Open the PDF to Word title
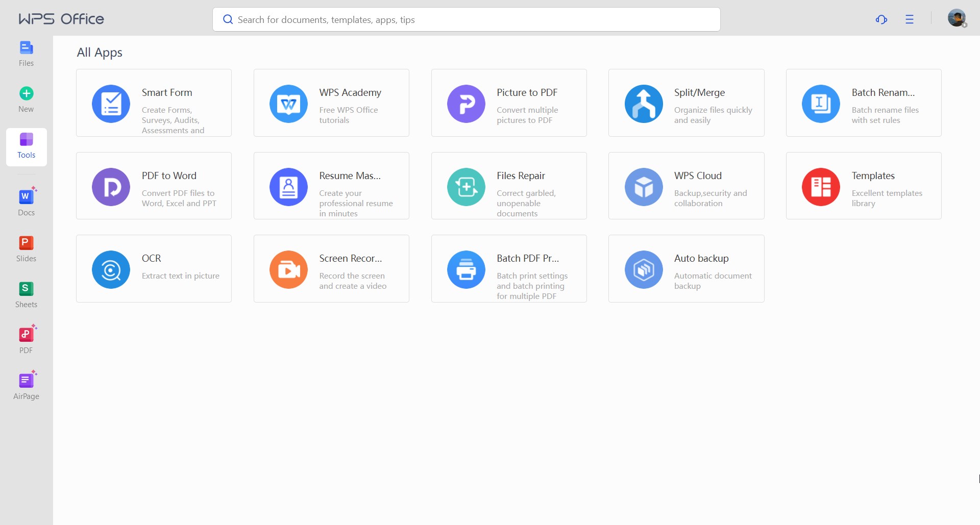Screen dimensions: 980x525 [169, 176]
